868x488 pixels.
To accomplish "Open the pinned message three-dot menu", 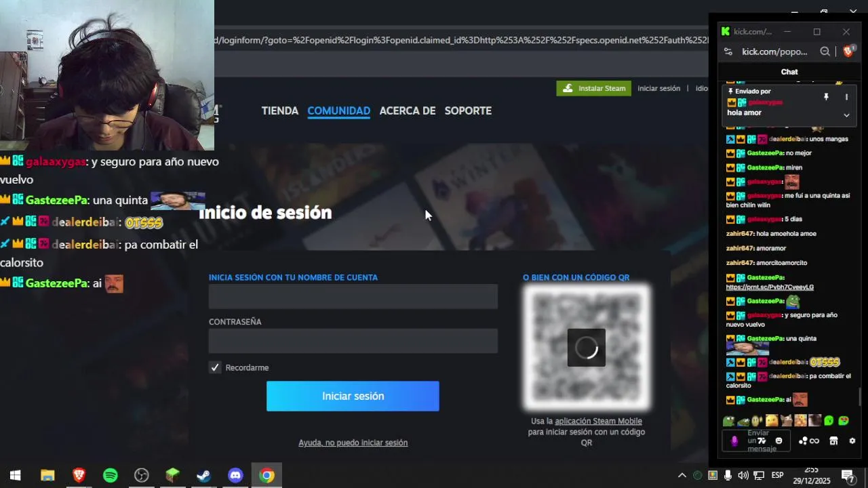I will [x=846, y=97].
